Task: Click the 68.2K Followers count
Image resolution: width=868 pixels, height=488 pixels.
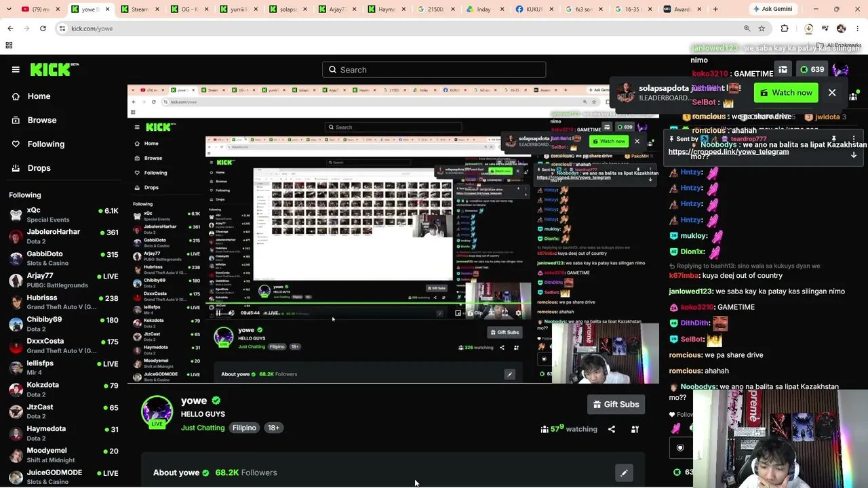Action: click(246, 472)
